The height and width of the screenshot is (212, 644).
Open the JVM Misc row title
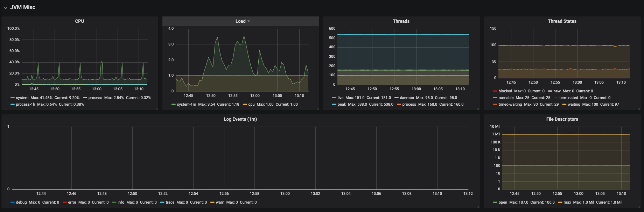[23, 7]
